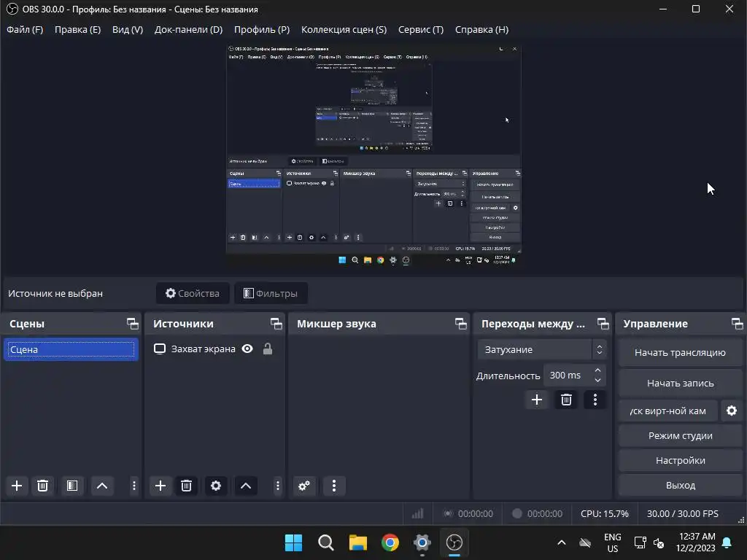The height and width of the screenshot is (560, 747).
Task: Open the Док-панели (D) menu
Action: pyautogui.click(x=189, y=29)
